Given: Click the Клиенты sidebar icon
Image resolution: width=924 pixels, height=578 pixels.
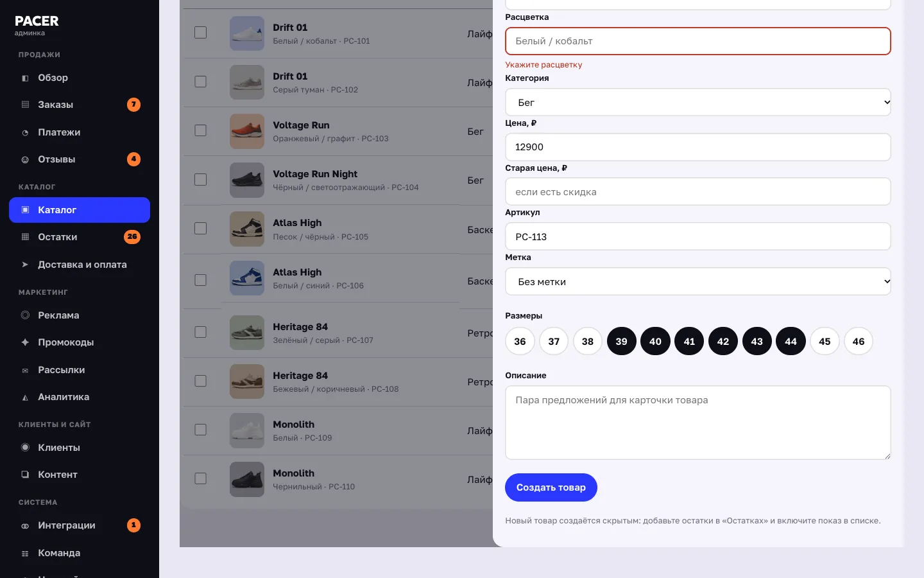Looking at the screenshot, I should coord(25,448).
